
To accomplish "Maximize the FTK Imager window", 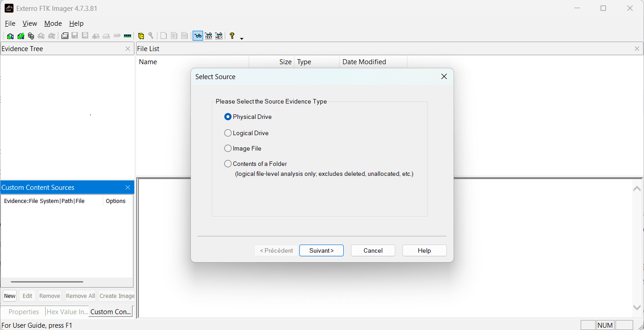I will [x=603, y=8].
